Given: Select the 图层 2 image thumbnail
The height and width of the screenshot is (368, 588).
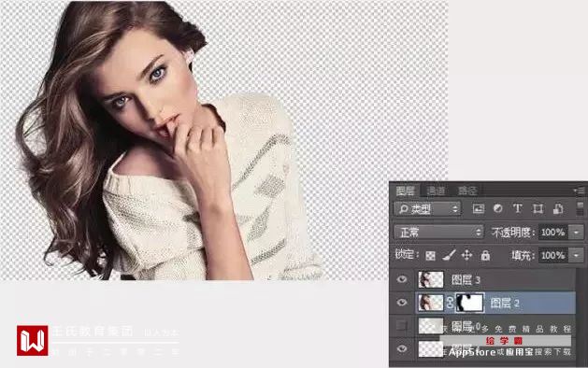Looking at the screenshot, I should (x=431, y=303).
